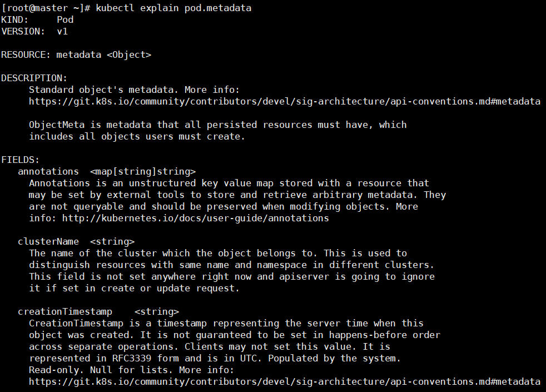Click the VERSION value v1

click(62, 31)
